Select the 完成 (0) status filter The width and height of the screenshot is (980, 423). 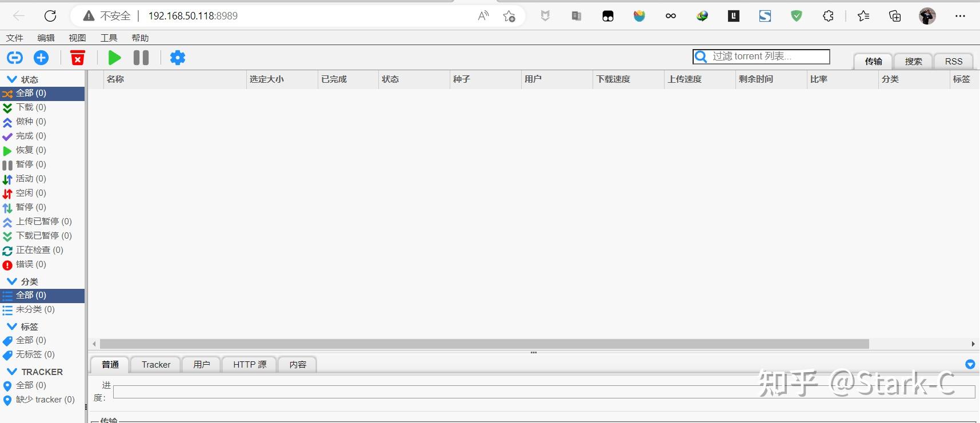[42, 136]
